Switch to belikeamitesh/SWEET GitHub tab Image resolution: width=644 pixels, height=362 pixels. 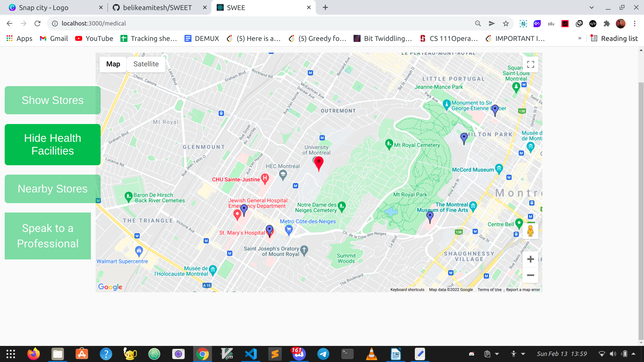[158, 7]
